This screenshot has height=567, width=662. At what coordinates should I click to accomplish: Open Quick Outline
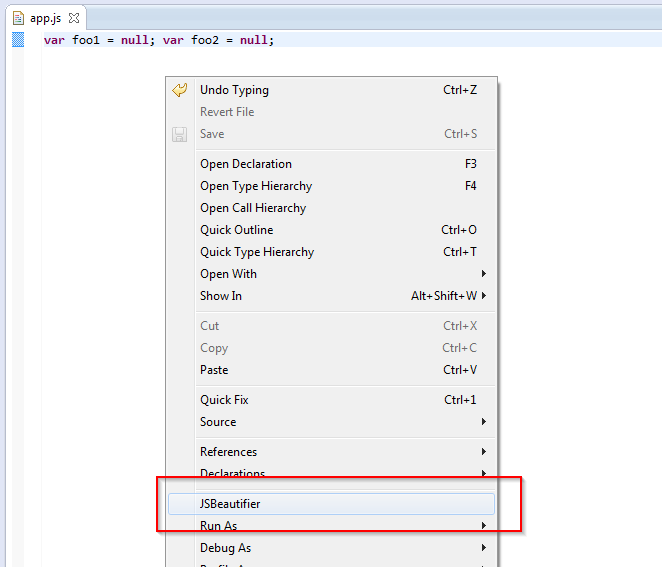331,230
